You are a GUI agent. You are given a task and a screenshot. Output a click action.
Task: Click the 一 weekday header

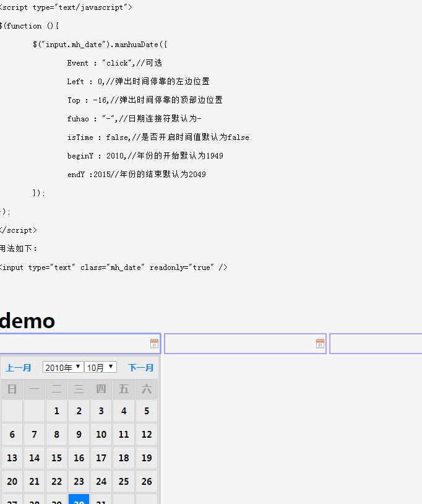[x=35, y=389]
